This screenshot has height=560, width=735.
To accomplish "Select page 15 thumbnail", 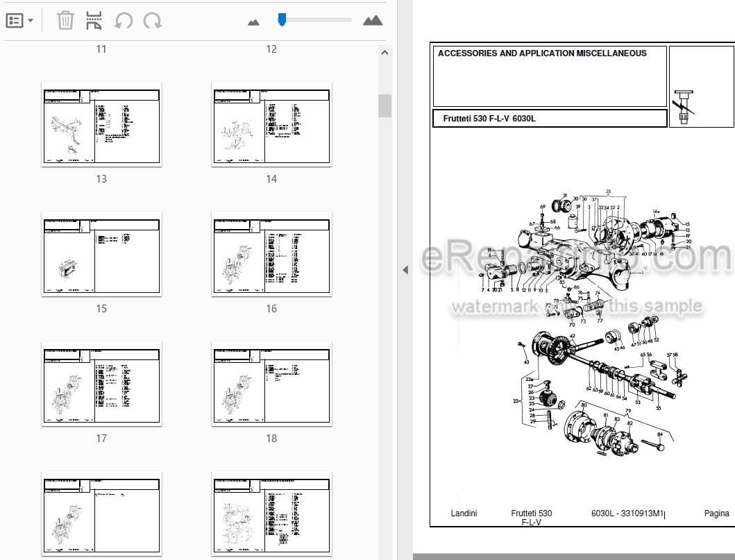I will [x=102, y=254].
